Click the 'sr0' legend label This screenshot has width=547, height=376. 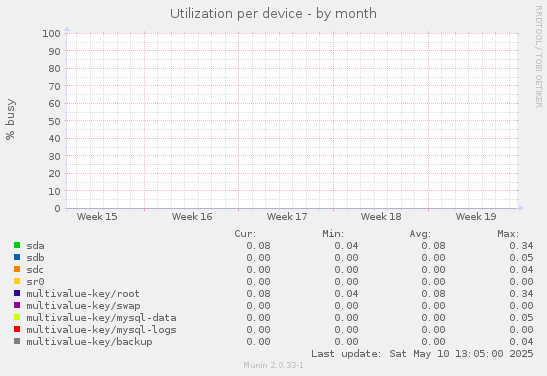click(35, 281)
